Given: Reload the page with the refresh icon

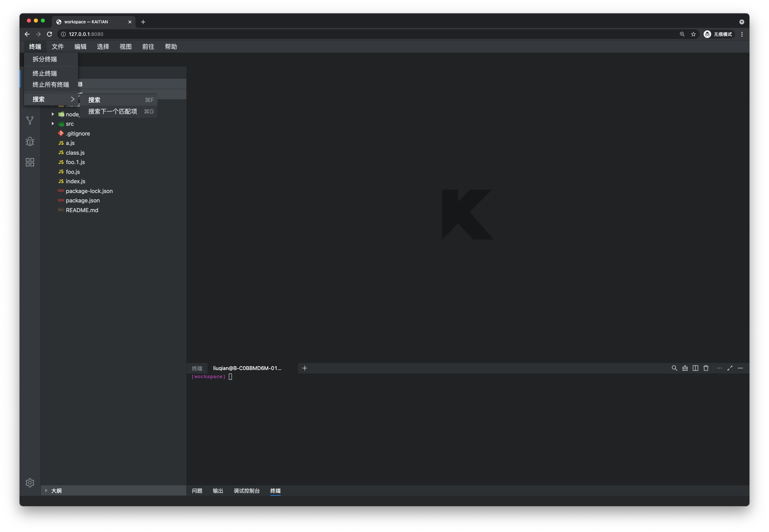Looking at the screenshot, I should [x=49, y=34].
